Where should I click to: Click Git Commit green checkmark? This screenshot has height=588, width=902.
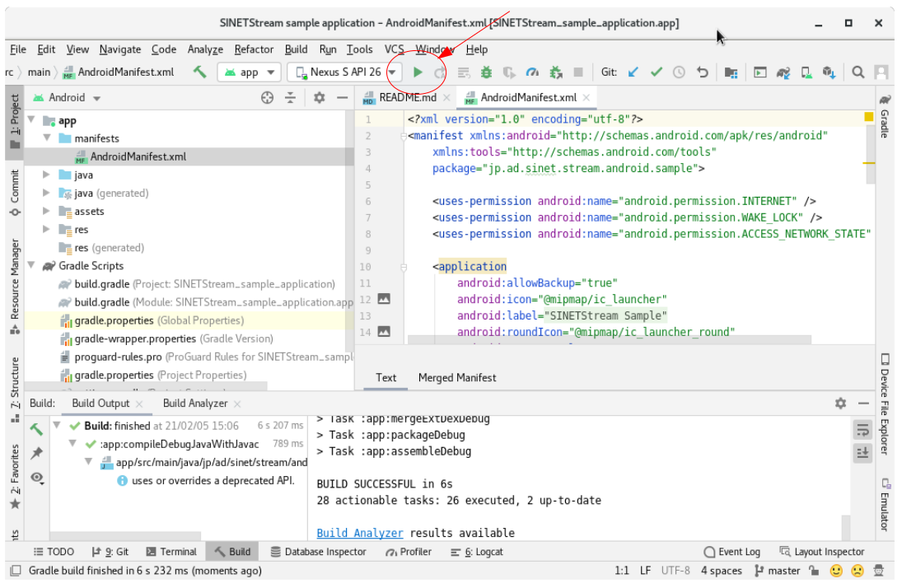[x=657, y=72]
